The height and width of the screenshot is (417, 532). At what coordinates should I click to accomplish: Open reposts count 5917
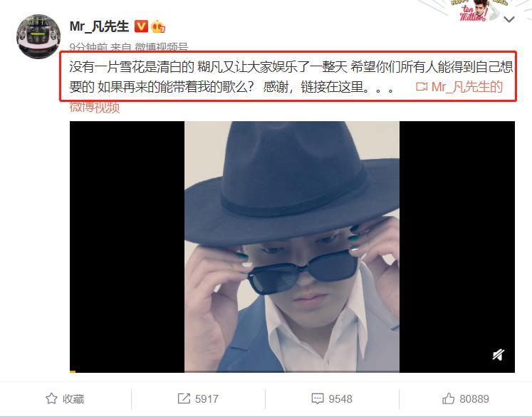[207, 398]
